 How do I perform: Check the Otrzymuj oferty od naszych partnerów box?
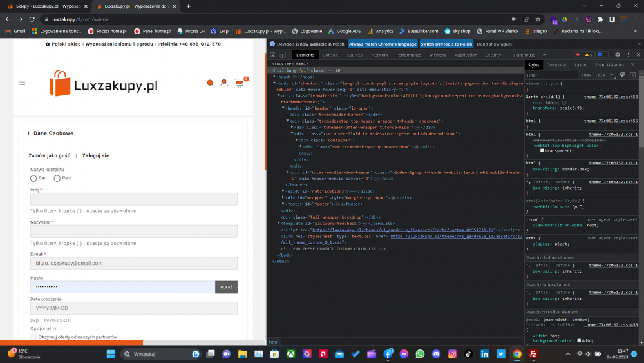(x=33, y=337)
